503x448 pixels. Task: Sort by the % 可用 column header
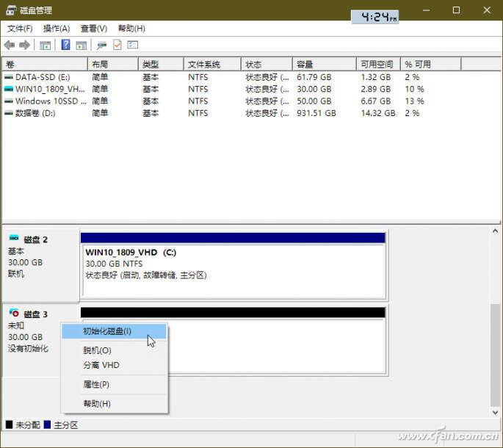[431, 64]
